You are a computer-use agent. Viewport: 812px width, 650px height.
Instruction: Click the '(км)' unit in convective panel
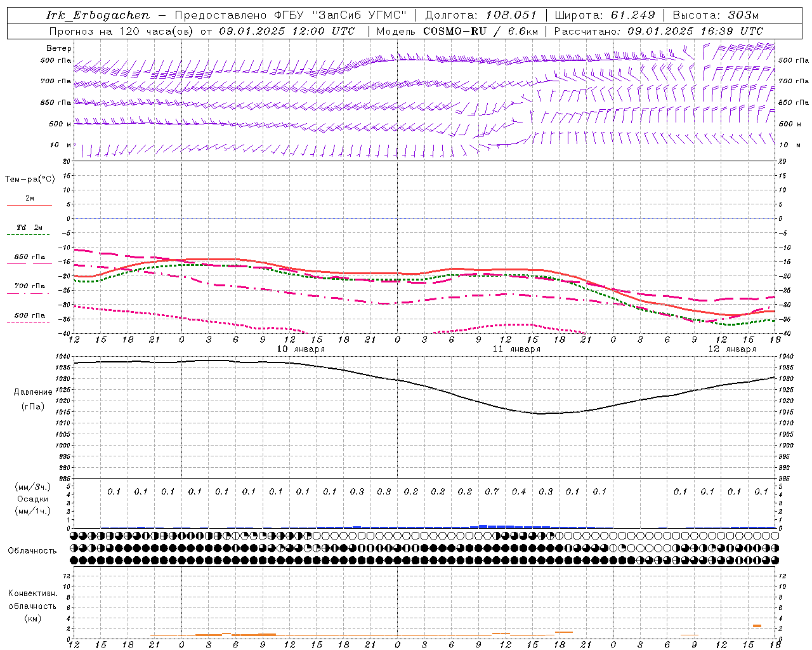pos(32,618)
